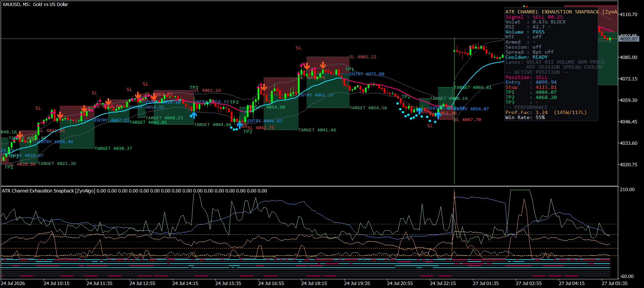Click the "TARGET 4021.36" chart label

(x=57, y=164)
